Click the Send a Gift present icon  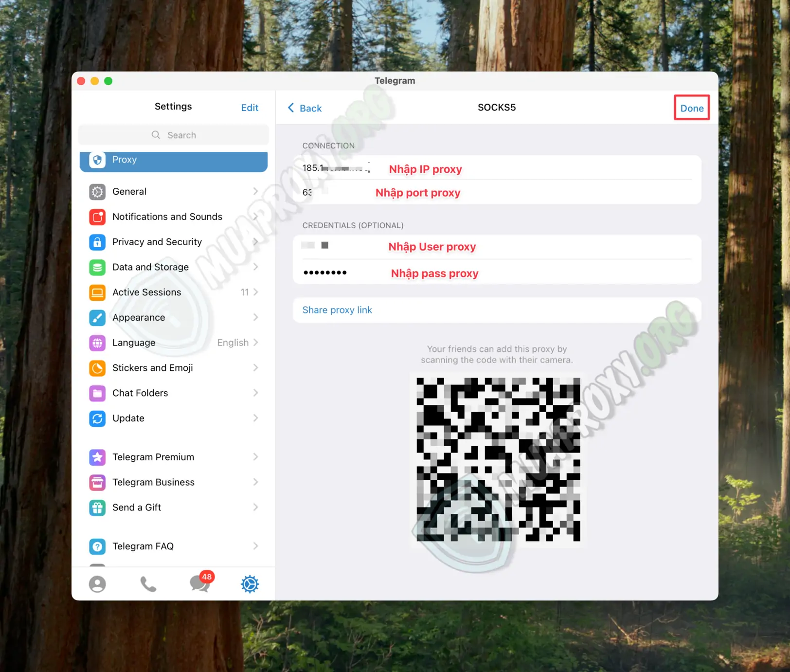point(97,508)
